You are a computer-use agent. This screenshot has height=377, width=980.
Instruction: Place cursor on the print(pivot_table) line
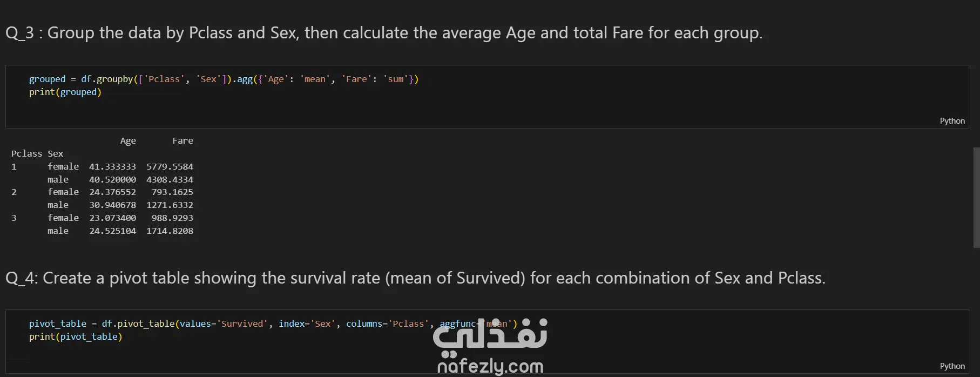point(76,337)
